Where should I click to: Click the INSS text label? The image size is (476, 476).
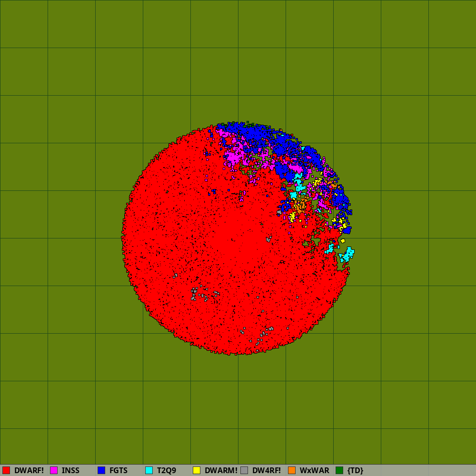point(70,470)
